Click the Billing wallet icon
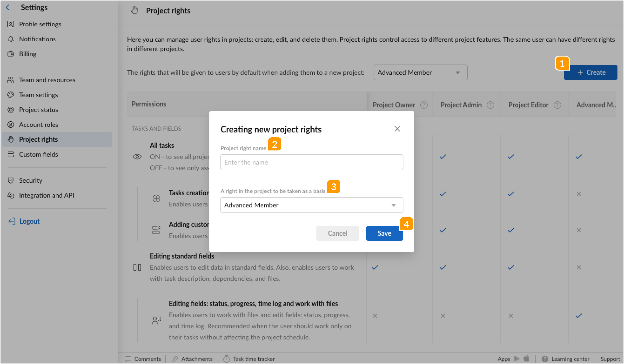This screenshot has width=624, height=364. (x=11, y=54)
